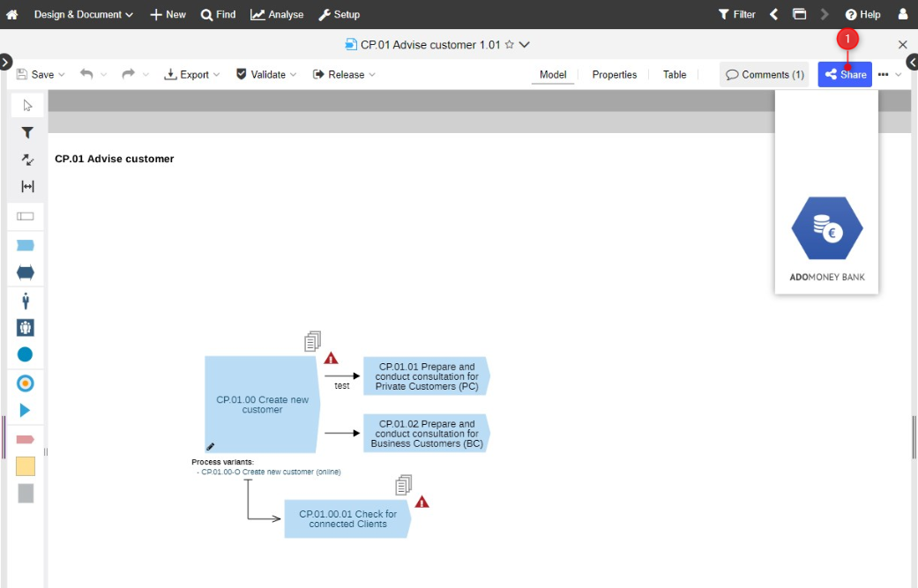Open the user profile icon
This screenshot has width=918, height=588.
903,15
